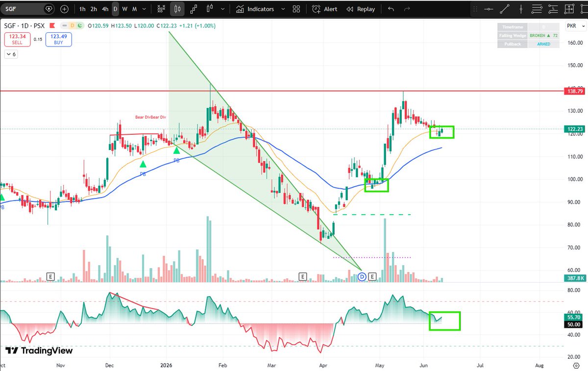The width and height of the screenshot is (588, 371).
Task: Choose the step line chart style icon
Action: tap(194, 9)
